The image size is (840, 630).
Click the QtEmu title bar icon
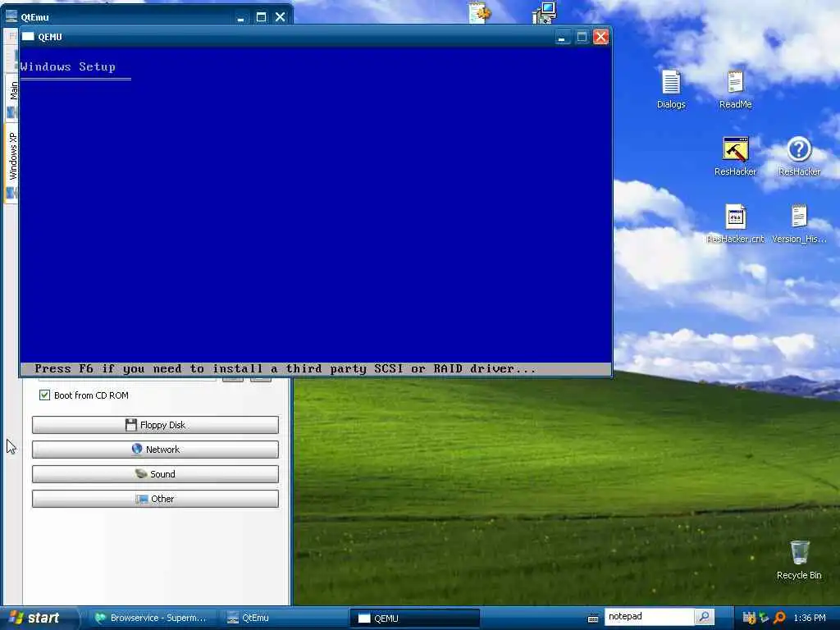click(x=11, y=16)
